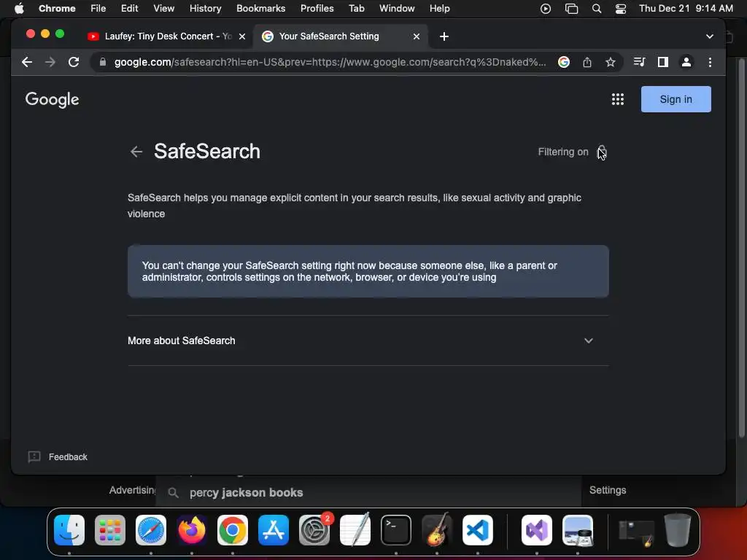Launch Firefox from the Dock

click(x=192, y=530)
